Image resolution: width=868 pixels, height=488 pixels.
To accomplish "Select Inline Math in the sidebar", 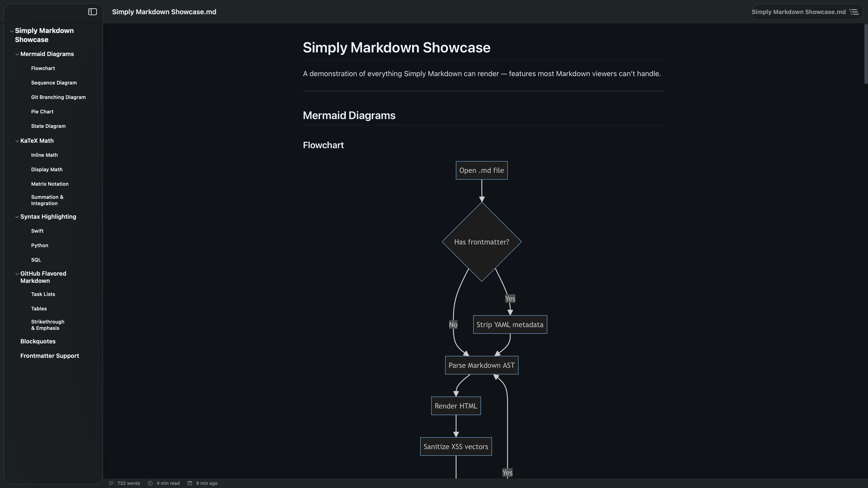I will (x=44, y=155).
